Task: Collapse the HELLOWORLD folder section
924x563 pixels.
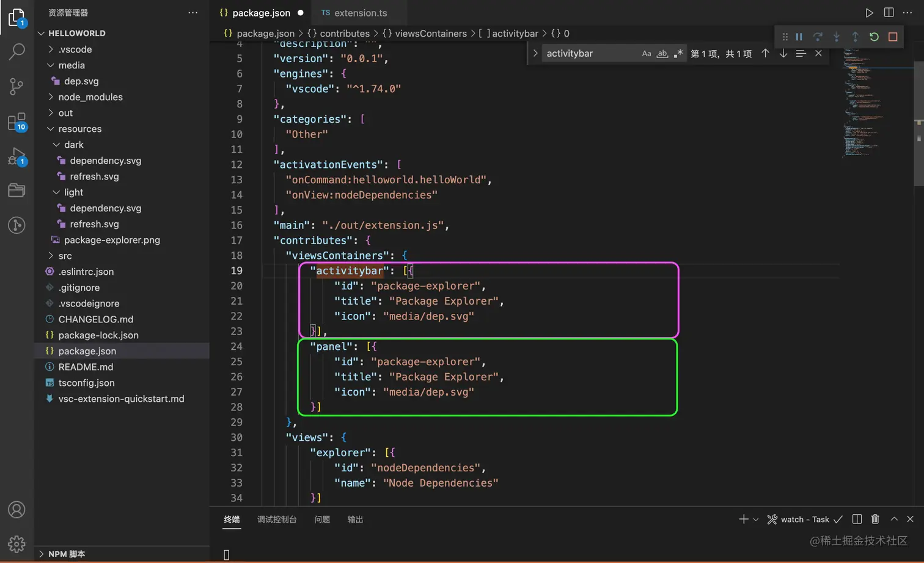Action: [41, 33]
